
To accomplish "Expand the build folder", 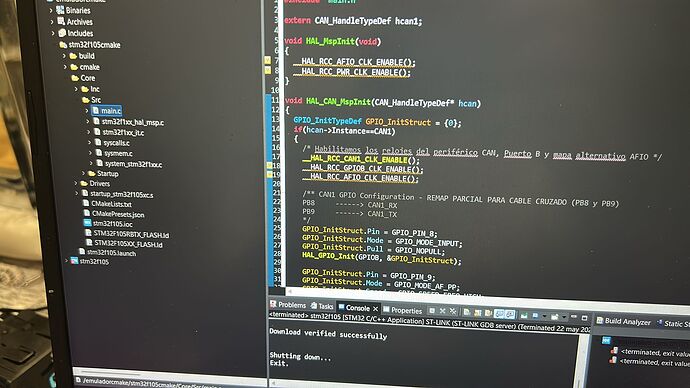I will [x=64, y=56].
